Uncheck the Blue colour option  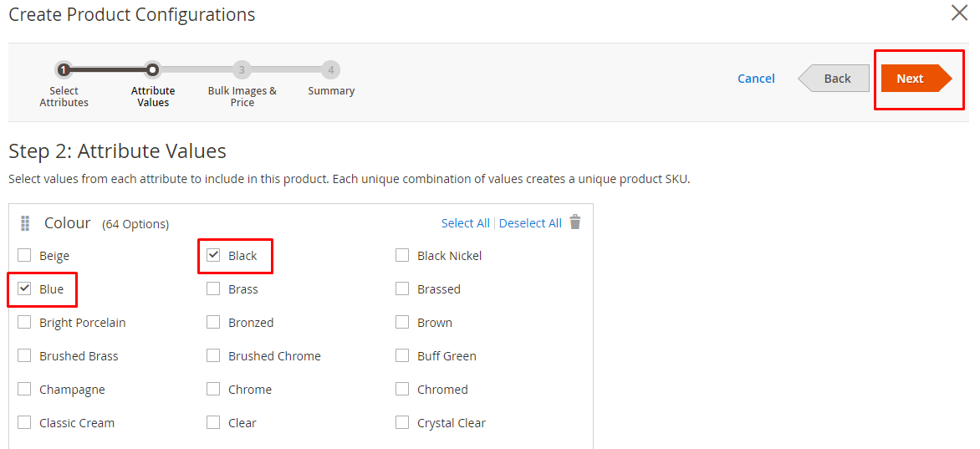(x=25, y=288)
